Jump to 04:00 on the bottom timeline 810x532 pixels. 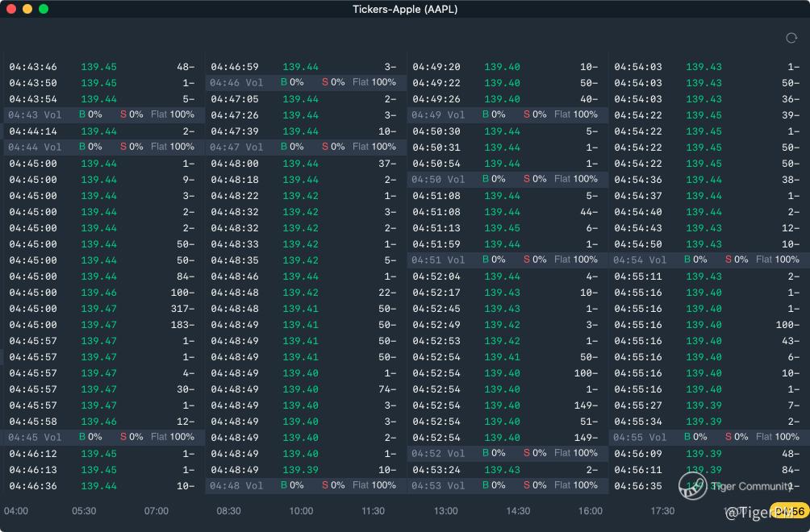point(16,511)
